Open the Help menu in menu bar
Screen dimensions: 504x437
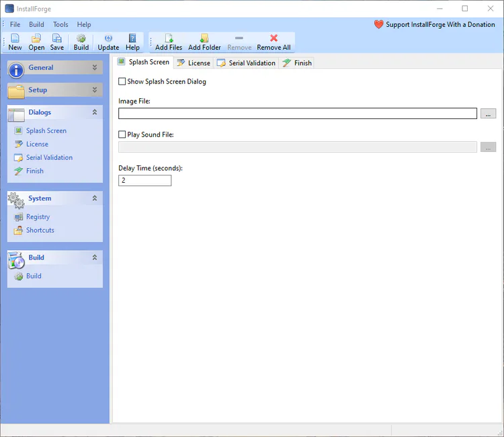click(x=83, y=24)
